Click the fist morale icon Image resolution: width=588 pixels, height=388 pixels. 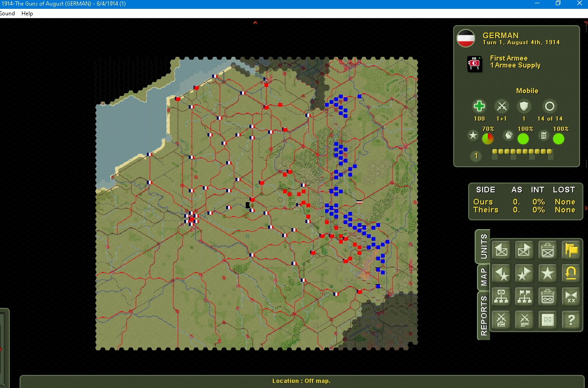coord(509,136)
